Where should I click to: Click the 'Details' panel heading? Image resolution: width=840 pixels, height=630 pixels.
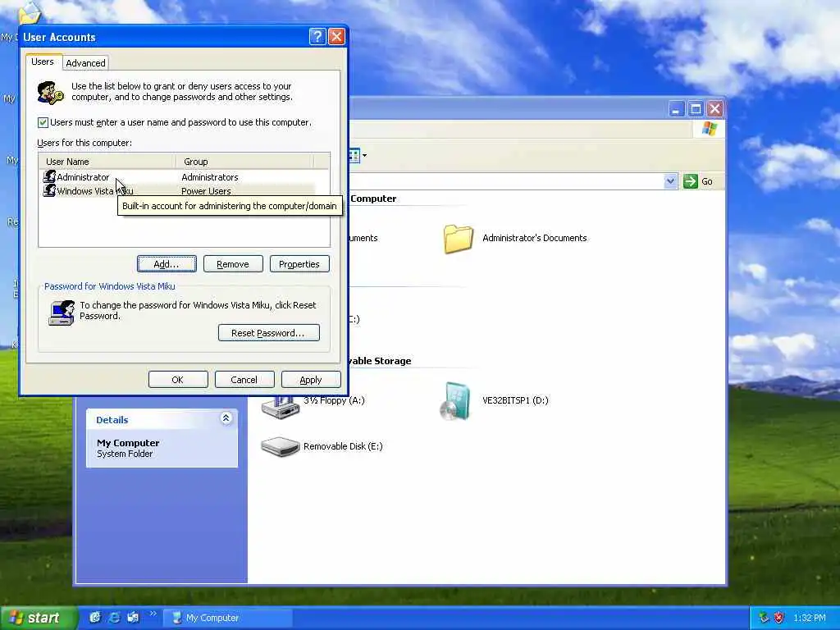coord(112,419)
